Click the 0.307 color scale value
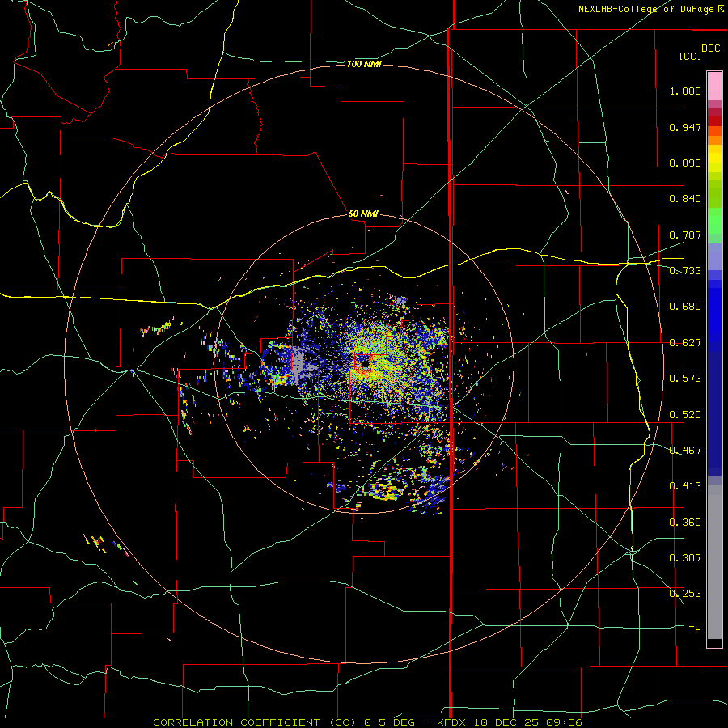Screen dimensions: 728x728 685,558
